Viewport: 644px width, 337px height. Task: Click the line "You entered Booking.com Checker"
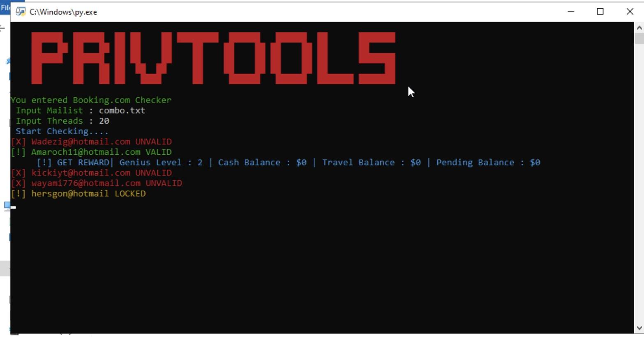91,100
